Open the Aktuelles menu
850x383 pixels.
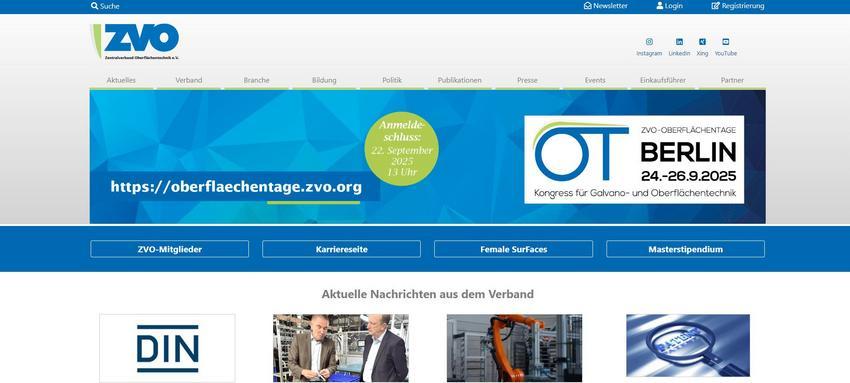pos(121,80)
